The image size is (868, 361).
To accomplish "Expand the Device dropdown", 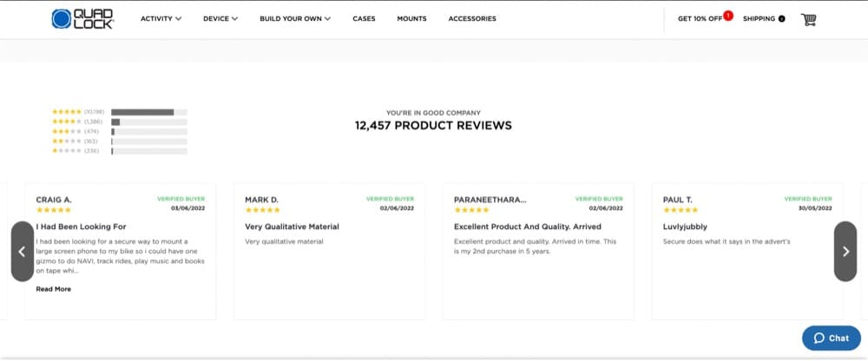I will pyautogui.click(x=220, y=18).
